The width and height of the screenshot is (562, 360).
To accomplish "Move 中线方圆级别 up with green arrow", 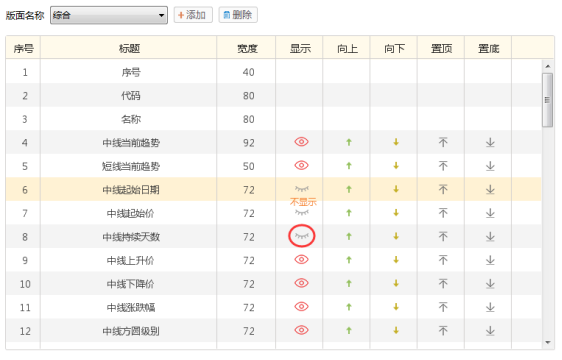I will (349, 331).
